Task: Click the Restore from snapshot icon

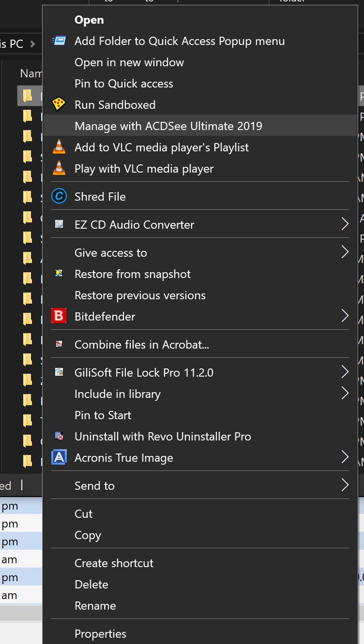Action: pyautogui.click(x=59, y=273)
